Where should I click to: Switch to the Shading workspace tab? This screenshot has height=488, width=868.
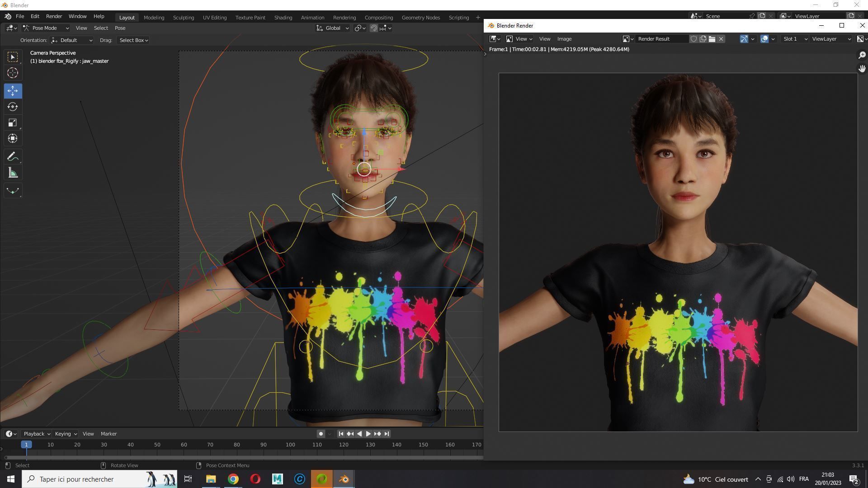(283, 18)
